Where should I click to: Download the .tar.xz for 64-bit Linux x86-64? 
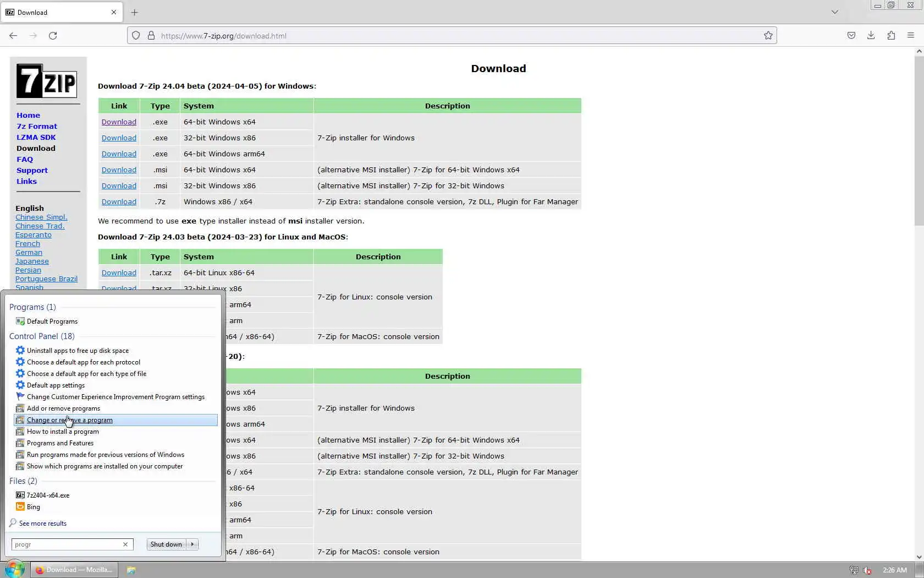[x=119, y=273]
